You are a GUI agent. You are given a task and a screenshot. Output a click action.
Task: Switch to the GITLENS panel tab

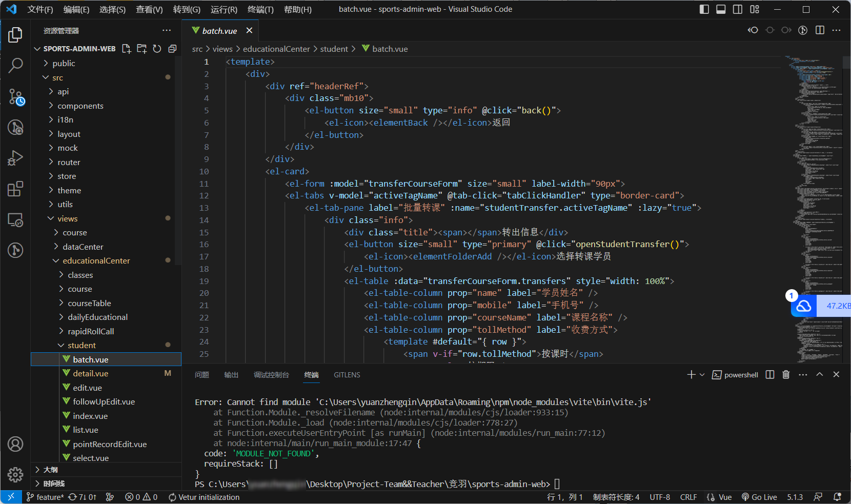click(347, 375)
